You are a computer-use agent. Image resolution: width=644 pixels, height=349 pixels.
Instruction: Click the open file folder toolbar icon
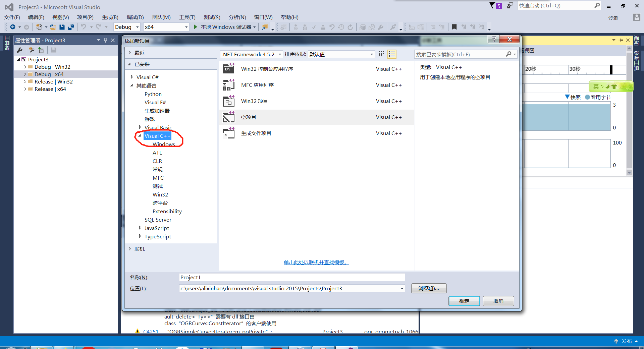coord(53,27)
